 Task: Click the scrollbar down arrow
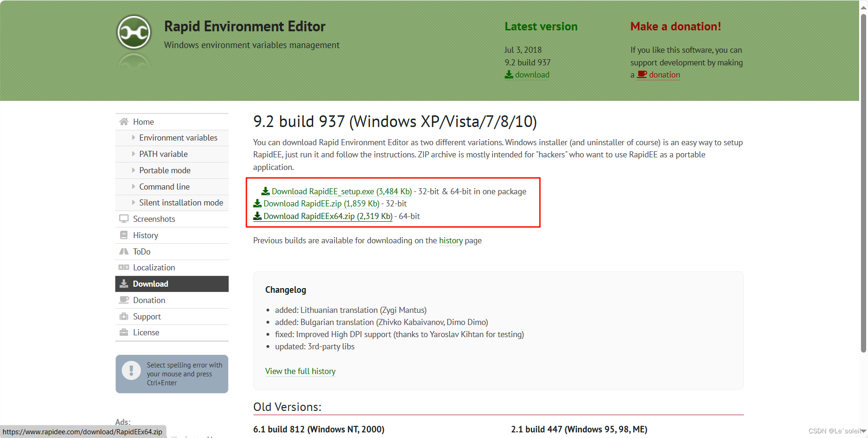[x=863, y=431]
